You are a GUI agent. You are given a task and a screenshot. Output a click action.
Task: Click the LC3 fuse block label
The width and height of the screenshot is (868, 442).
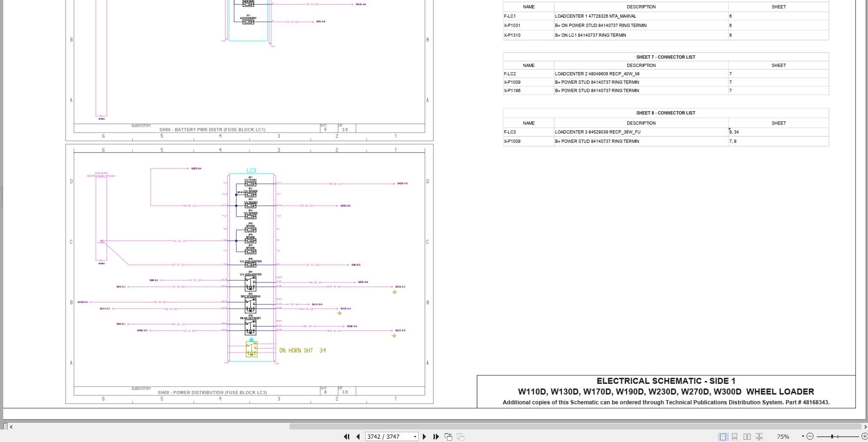tap(251, 170)
